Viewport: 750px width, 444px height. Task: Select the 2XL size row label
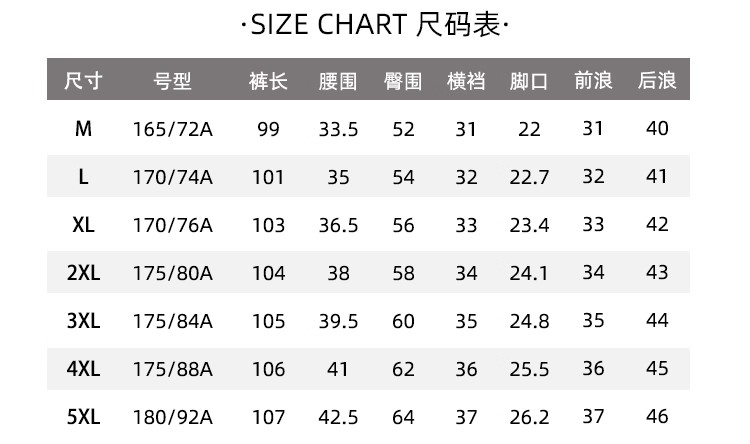(83, 273)
